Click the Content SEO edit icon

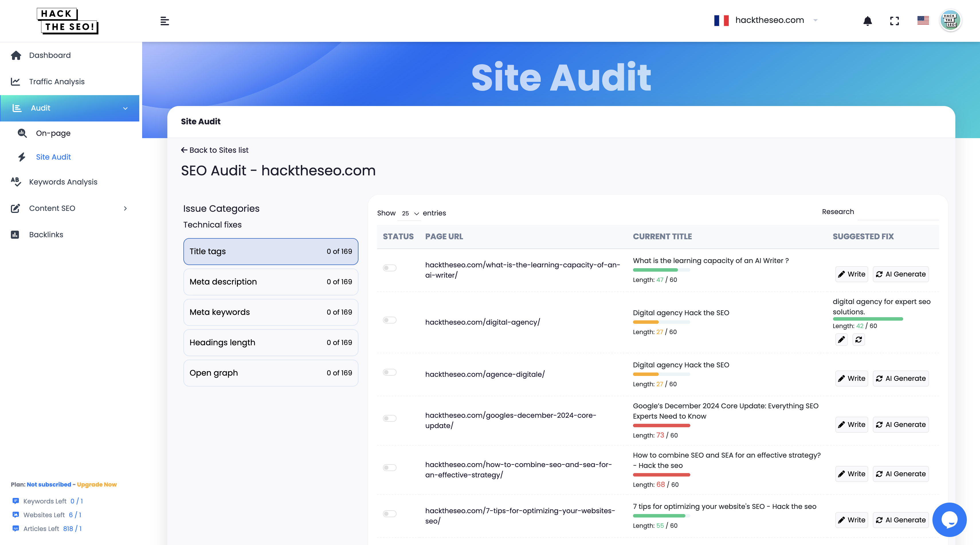point(15,208)
